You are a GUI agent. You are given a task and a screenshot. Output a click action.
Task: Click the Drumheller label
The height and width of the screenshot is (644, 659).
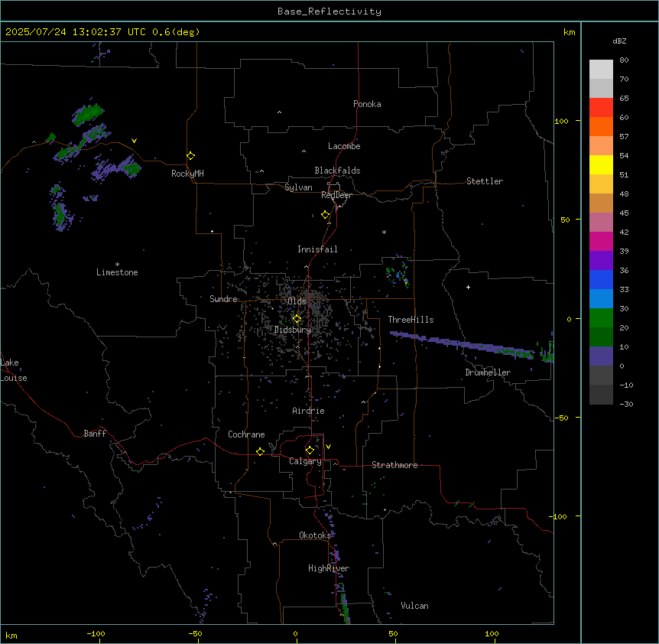488,372
